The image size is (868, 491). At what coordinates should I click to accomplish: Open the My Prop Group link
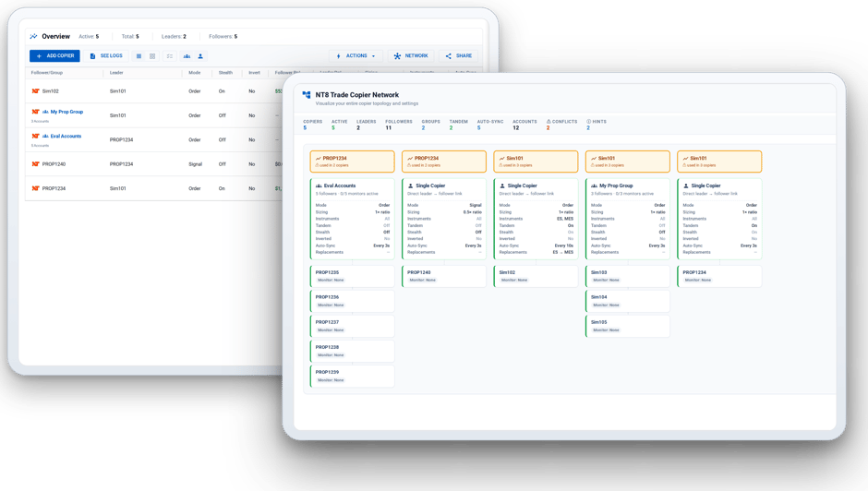(67, 112)
